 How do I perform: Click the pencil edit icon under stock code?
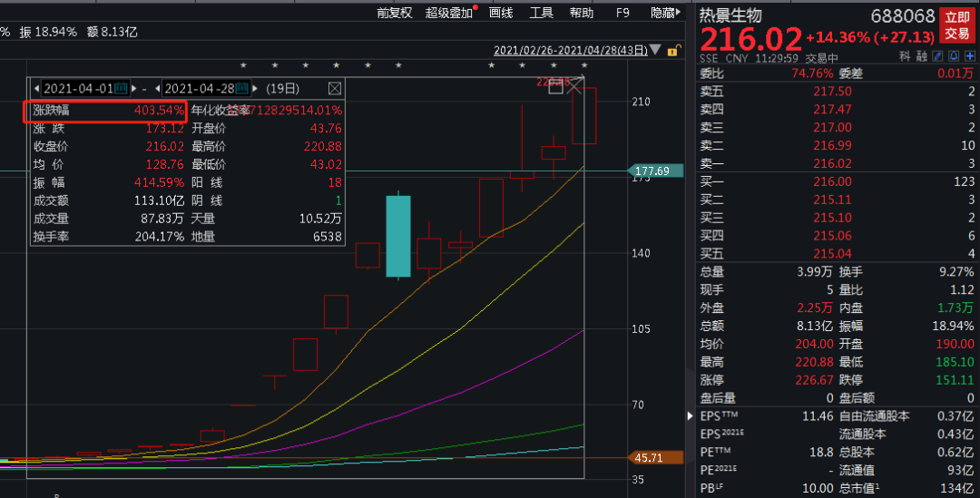937,56
